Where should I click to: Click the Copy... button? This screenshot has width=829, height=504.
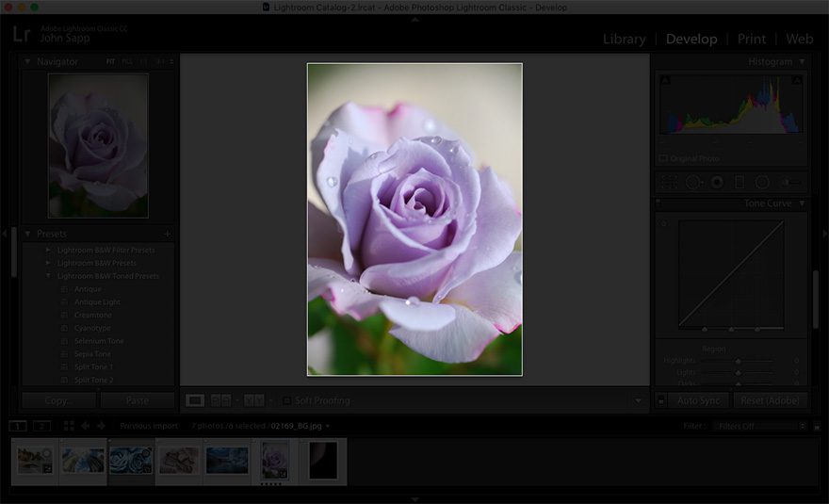point(58,400)
